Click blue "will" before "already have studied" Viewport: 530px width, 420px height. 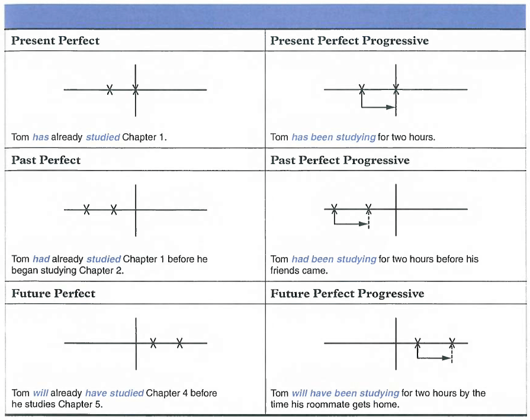[x=40, y=393]
